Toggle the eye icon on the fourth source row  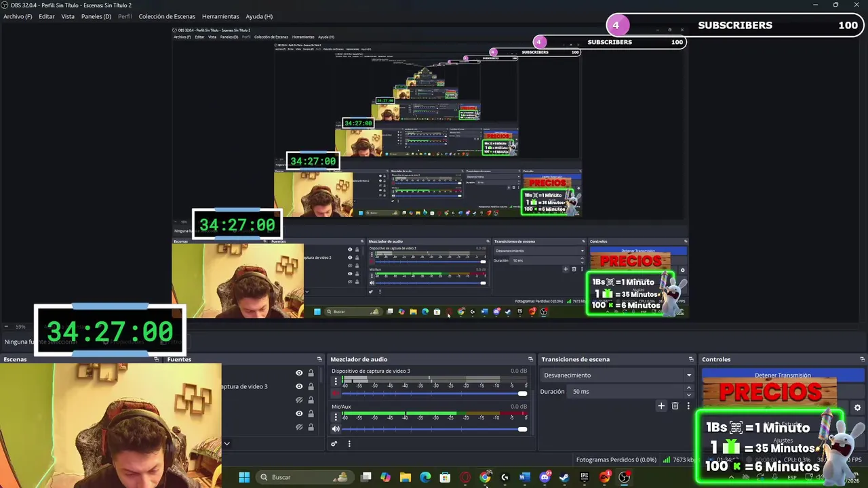299,413
